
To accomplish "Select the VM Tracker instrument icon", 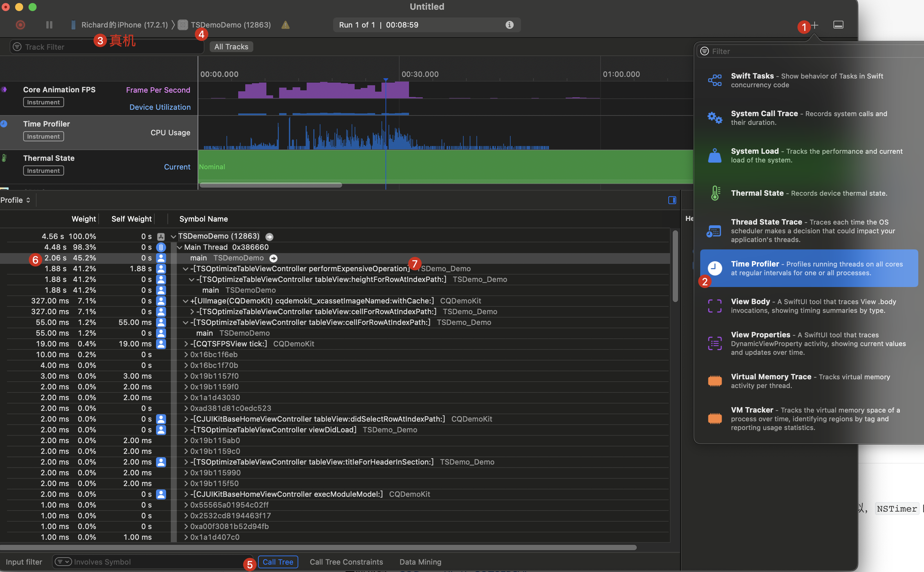I will pyautogui.click(x=715, y=418).
